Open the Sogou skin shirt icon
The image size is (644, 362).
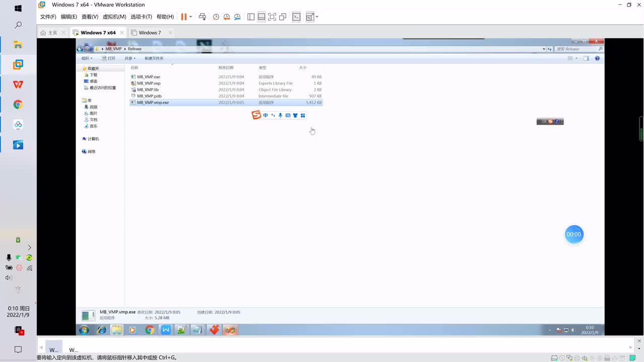point(295,116)
